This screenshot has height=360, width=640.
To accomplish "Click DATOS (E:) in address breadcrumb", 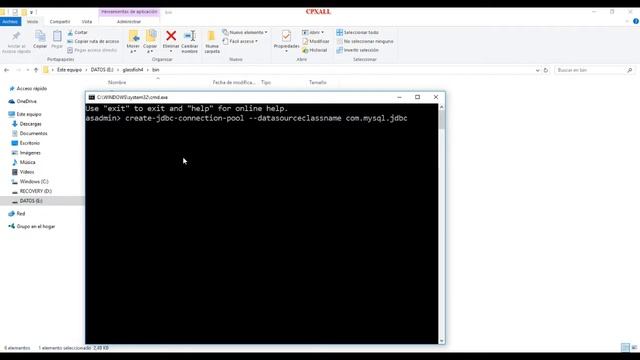I will (102, 70).
